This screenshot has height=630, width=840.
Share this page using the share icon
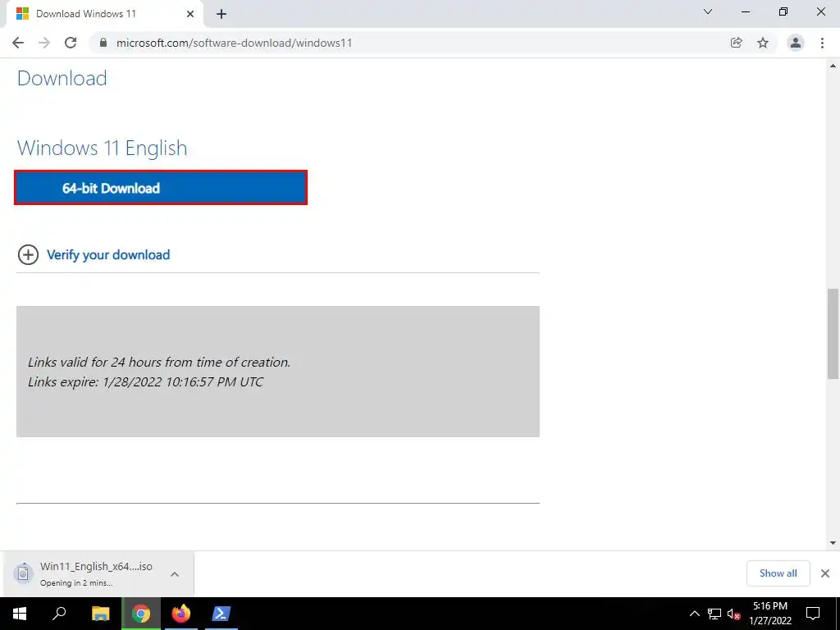tap(737, 43)
